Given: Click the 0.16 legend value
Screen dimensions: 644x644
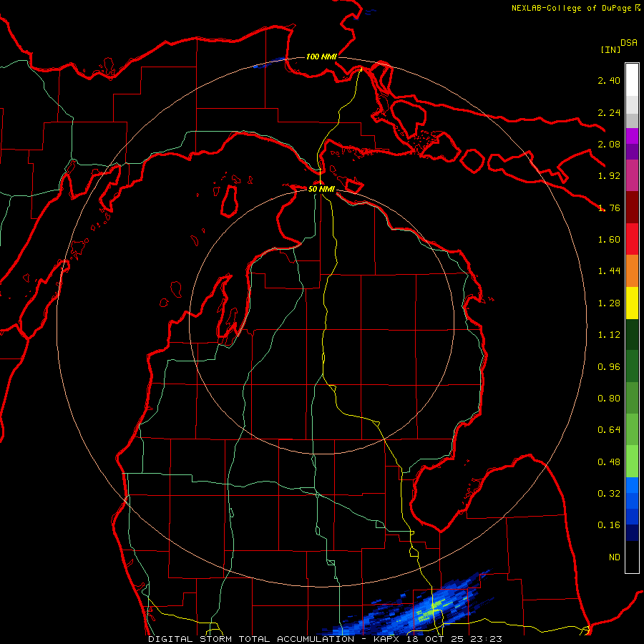Looking at the screenshot, I should pos(609,525).
